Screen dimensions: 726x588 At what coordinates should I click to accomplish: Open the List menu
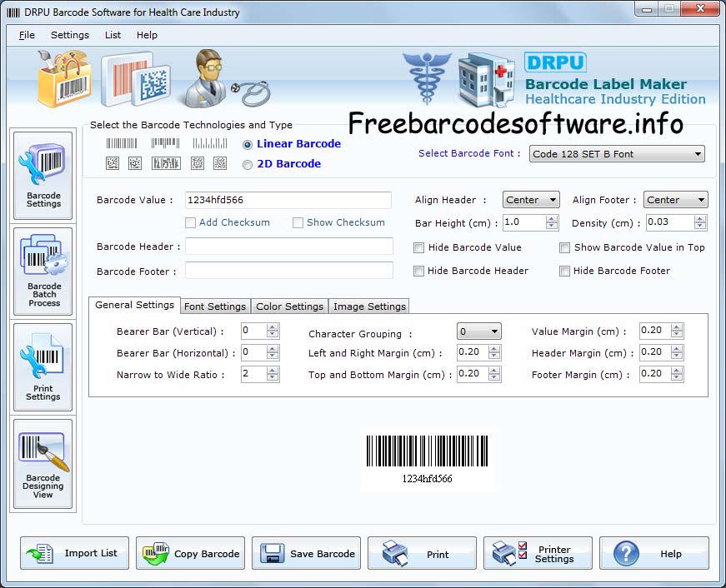pyautogui.click(x=113, y=35)
